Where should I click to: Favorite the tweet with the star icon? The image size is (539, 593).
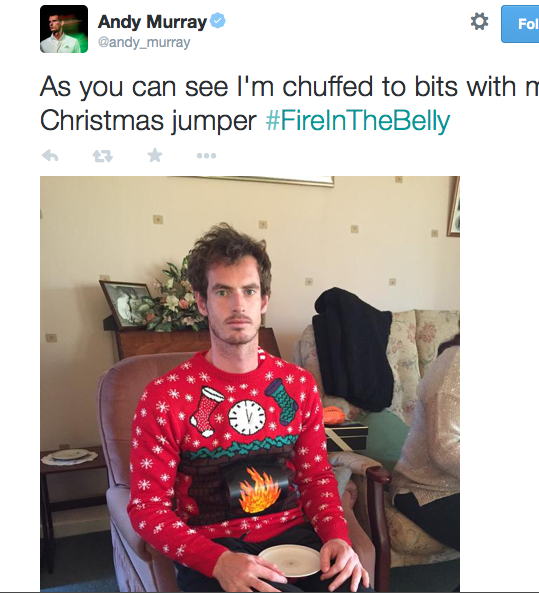coord(155,155)
